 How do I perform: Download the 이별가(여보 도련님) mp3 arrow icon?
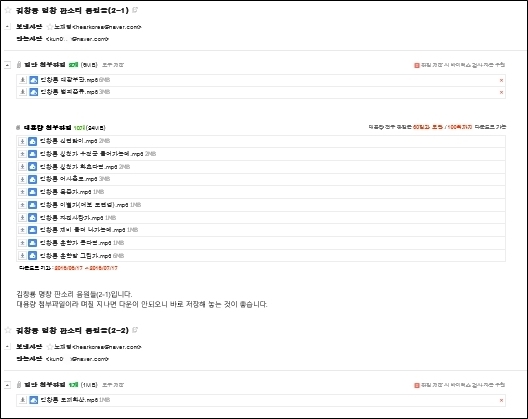(22, 205)
